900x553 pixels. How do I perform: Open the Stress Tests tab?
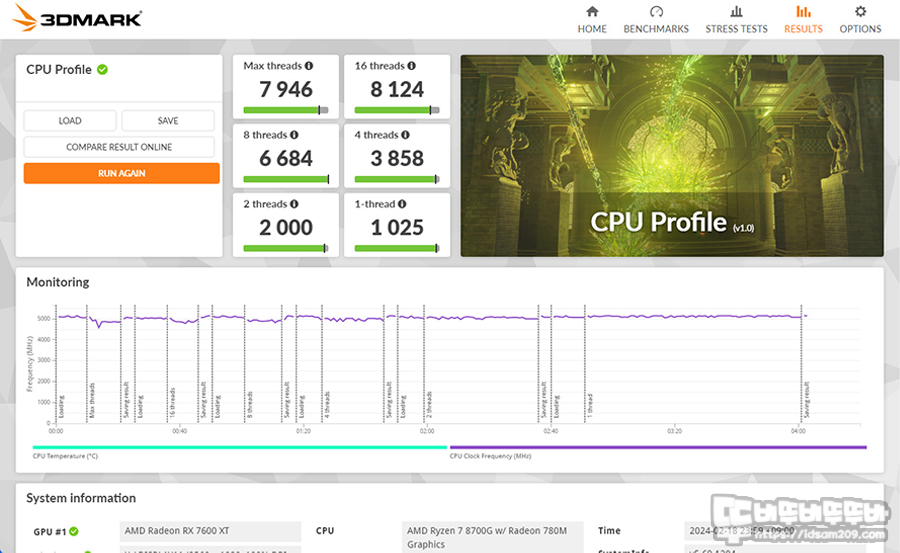click(x=736, y=20)
